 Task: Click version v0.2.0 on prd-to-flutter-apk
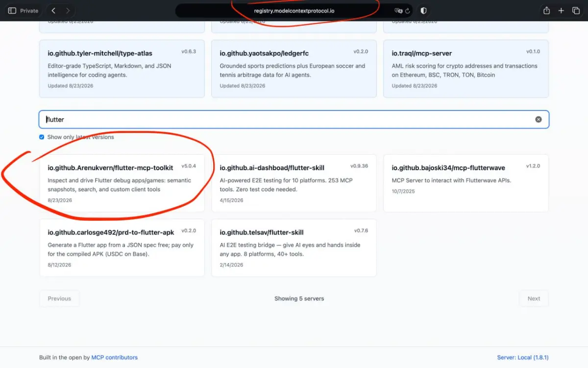pos(189,231)
